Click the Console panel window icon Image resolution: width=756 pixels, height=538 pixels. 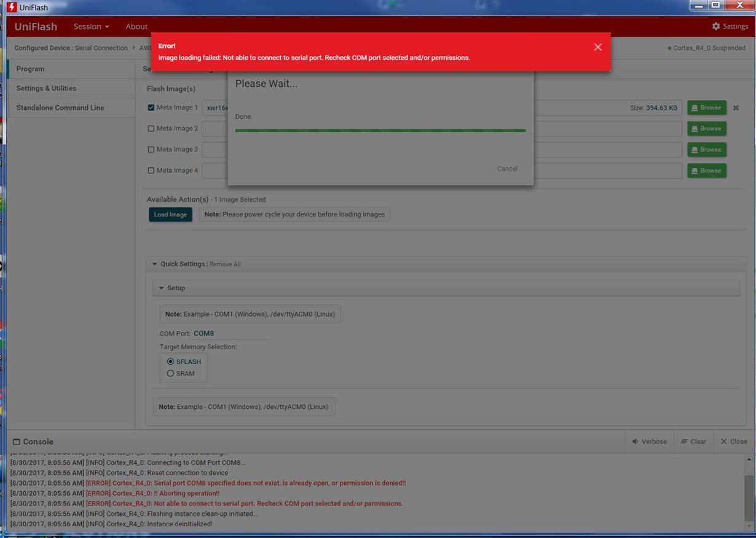[17, 441]
